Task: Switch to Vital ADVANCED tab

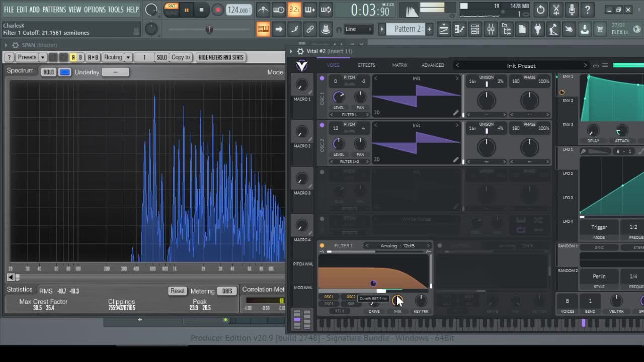Action: click(433, 65)
